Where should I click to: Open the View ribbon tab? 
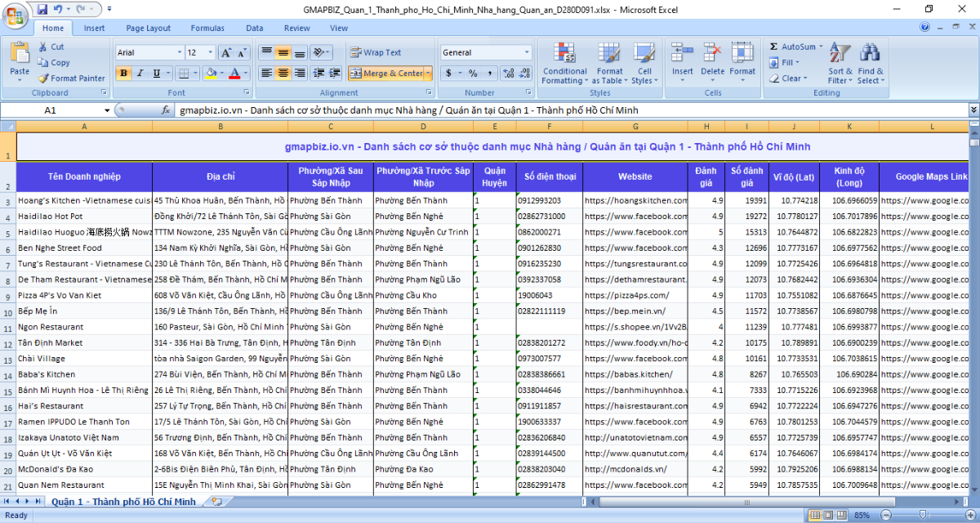point(338,28)
